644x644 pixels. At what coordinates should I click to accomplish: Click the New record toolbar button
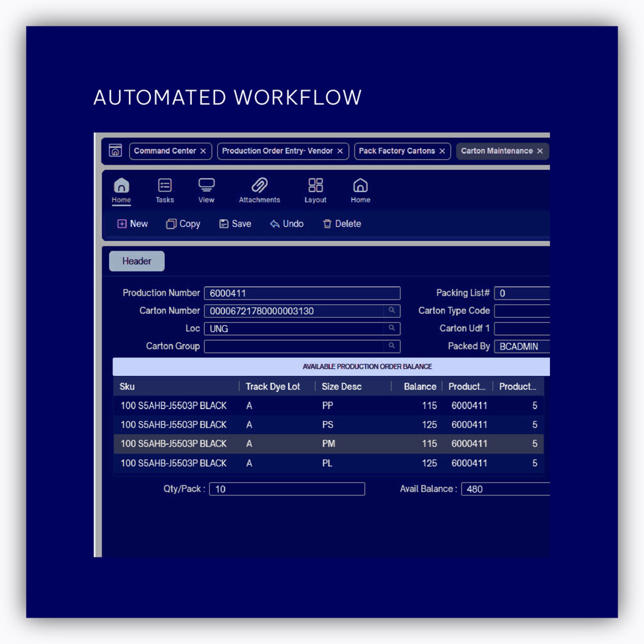point(133,224)
